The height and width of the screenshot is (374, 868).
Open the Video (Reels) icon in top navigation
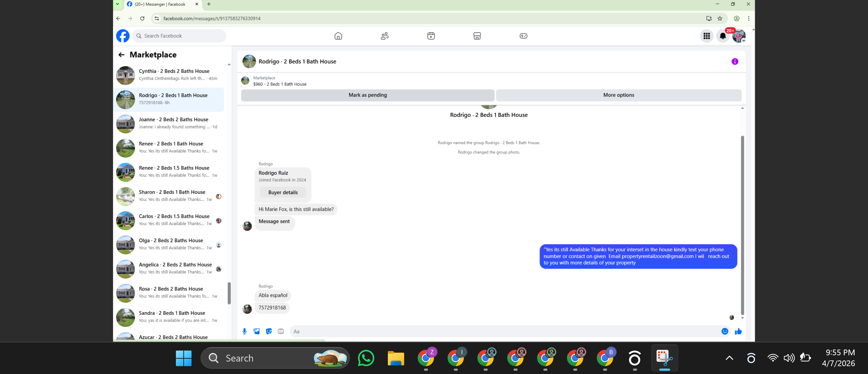point(431,36)
